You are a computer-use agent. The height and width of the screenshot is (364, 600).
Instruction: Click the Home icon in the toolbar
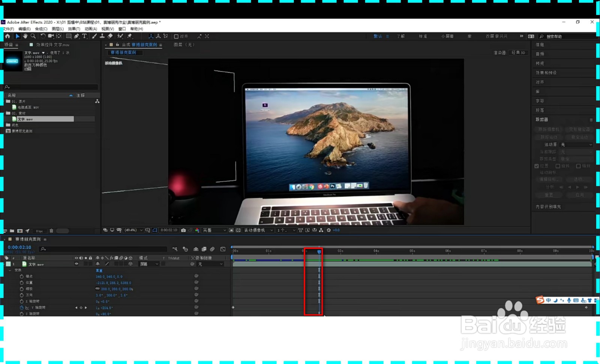(7, 36)
